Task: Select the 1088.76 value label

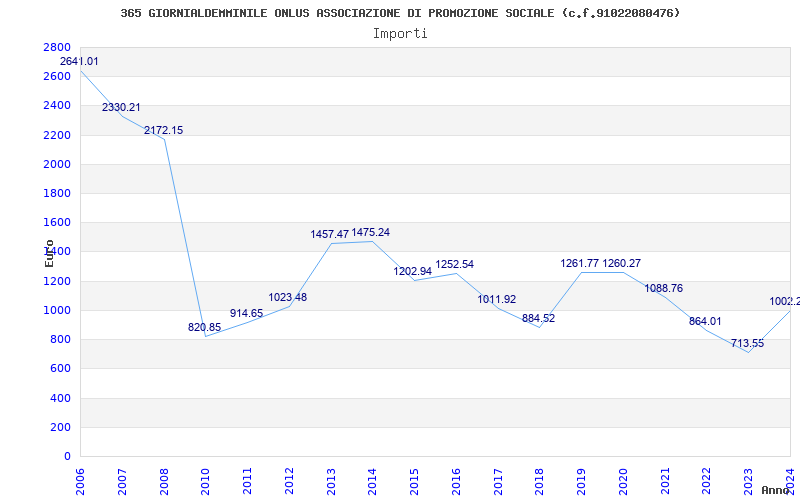Action: [x=663, y=288]
